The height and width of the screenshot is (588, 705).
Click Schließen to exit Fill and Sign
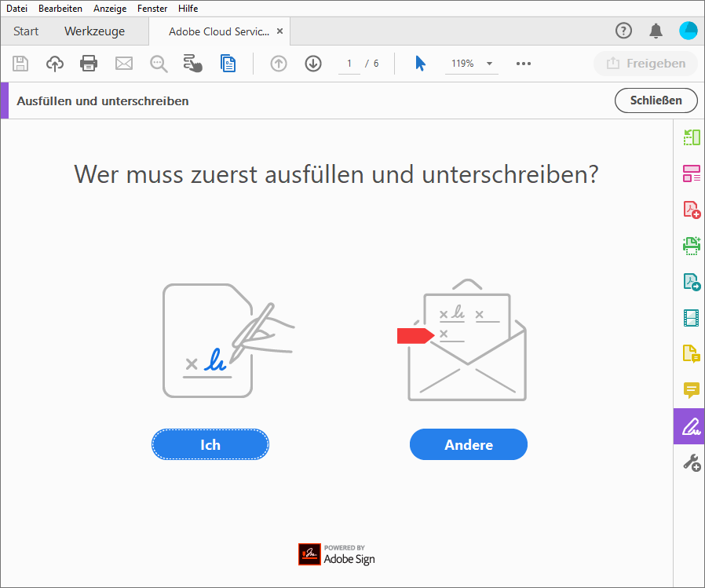tap(656, 100)
